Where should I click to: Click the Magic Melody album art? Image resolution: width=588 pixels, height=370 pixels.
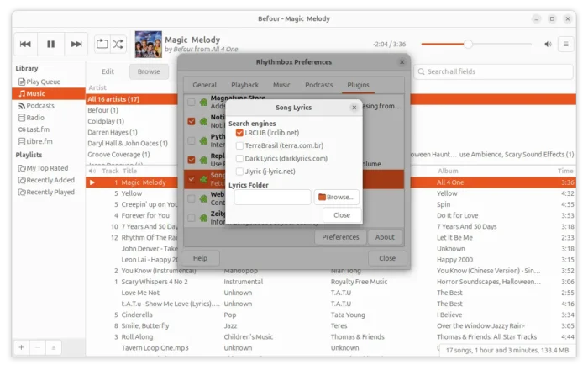coord(149,45)
